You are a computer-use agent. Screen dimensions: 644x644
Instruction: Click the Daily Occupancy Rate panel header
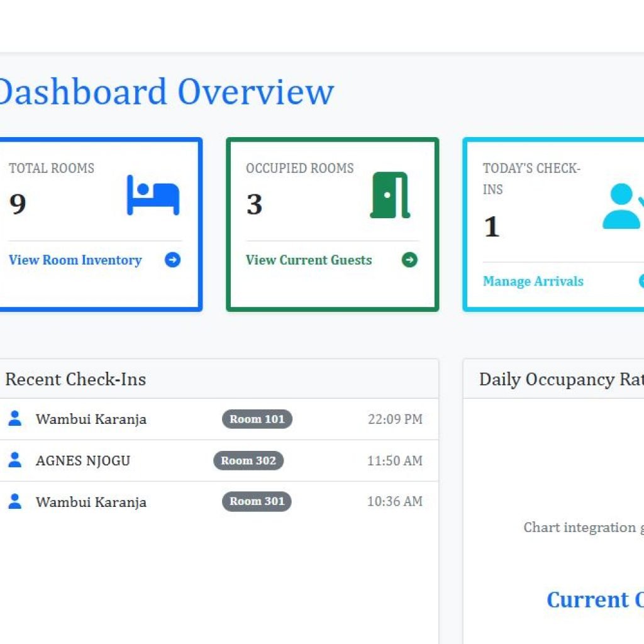[x=560, y=379]
